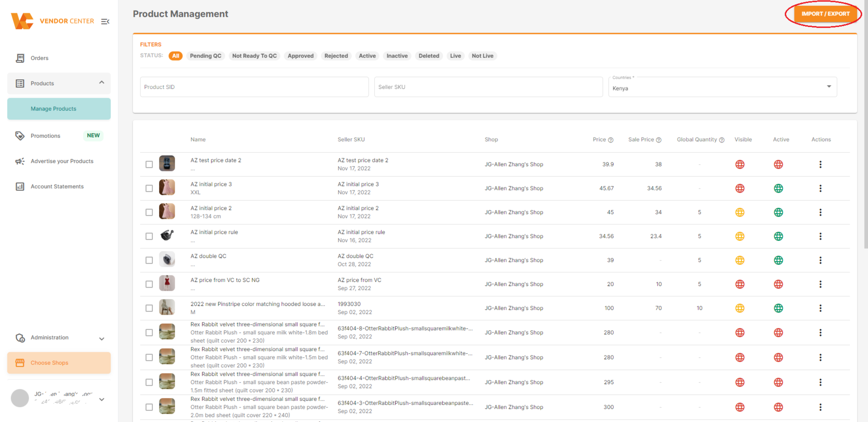Toggle Active globe for AZ initial price 3
This screenshot has height=422, width=868.
(x=778, y=188)
